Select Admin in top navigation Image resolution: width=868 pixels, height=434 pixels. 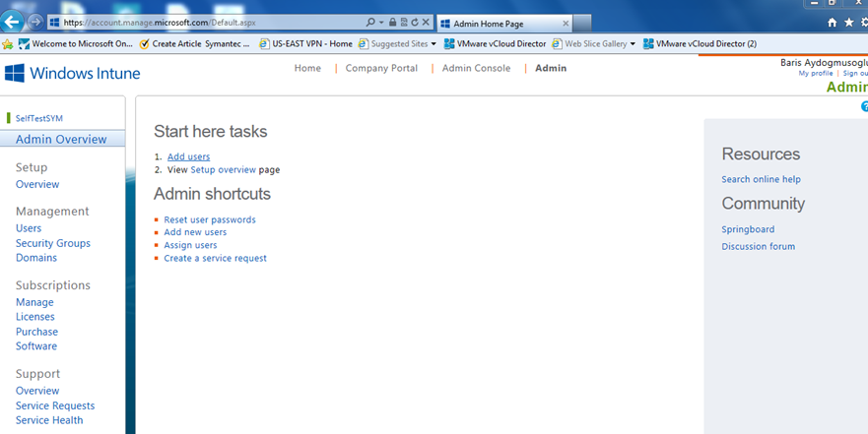(x=551, y=68)
